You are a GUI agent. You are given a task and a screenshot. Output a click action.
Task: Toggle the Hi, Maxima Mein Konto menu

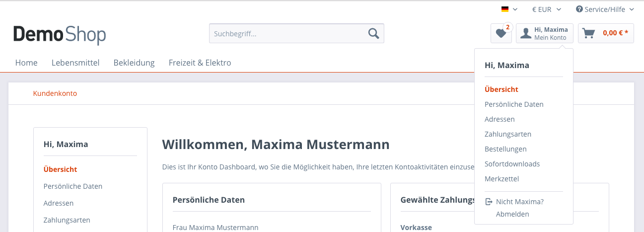click(545, 33)
